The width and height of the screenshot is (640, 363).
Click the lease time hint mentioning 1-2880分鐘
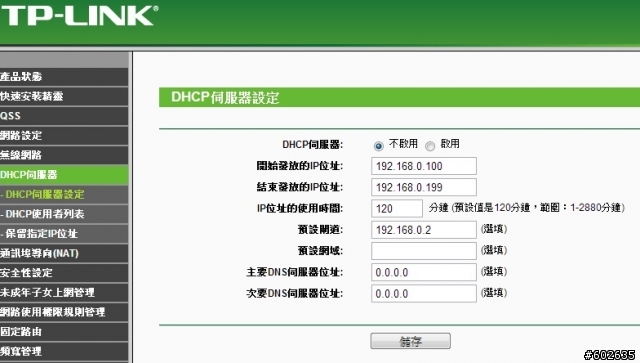pyautogui.click(x=527, y=208)
